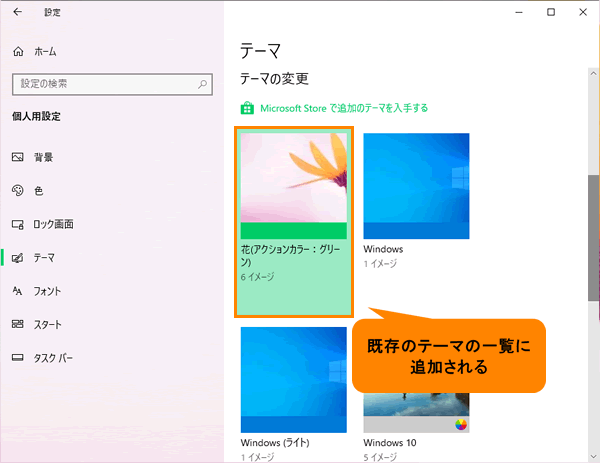Click the Windows (ライト) label text
This screenshot has width=600, height=463.
(x=275, y=443)
